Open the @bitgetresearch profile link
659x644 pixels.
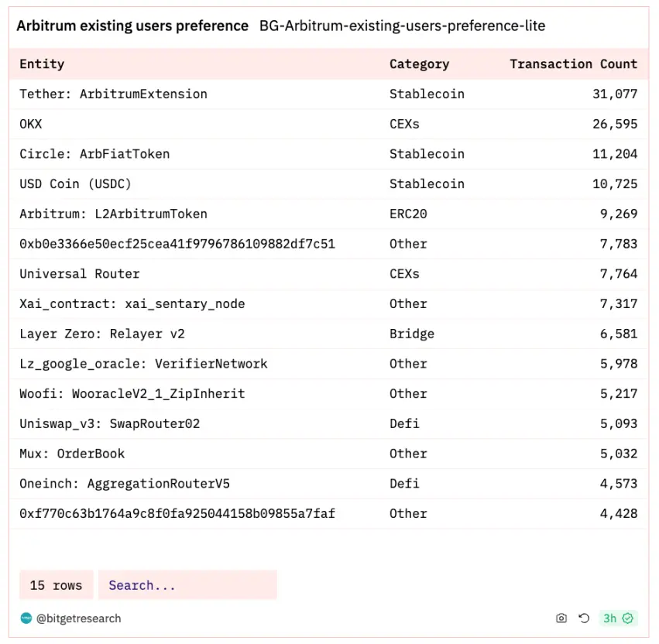coord(78,618)
